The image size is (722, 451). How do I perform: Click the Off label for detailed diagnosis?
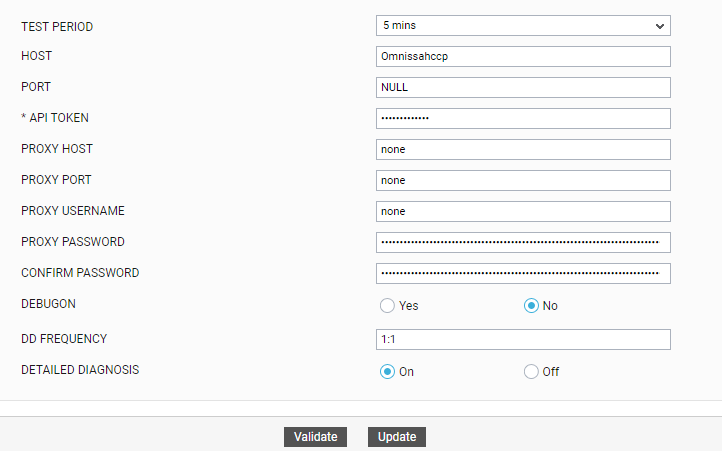(551, 372)
